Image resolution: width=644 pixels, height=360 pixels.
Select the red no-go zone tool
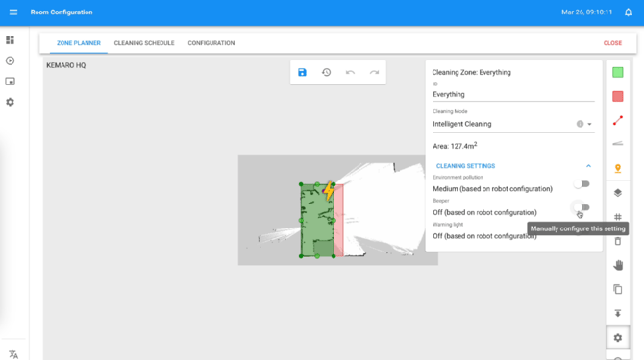click(618, 96)
